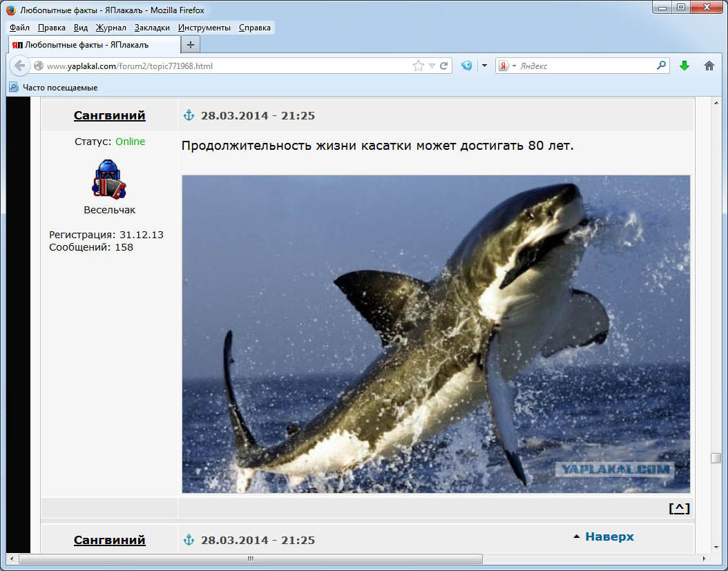Click the Наверх link
This screenshot has height=571, width=728.
click(x=609, y=536)
